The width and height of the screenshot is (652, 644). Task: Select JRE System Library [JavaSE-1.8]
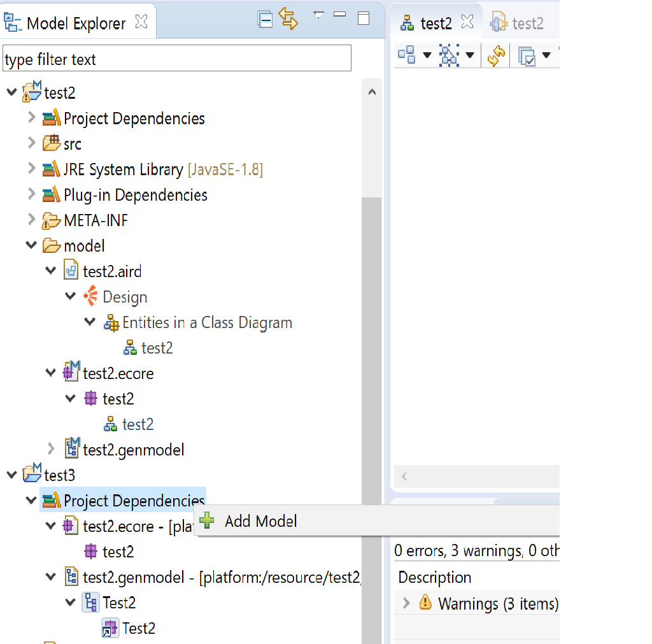pyautogui.click(x=163, y=169)
